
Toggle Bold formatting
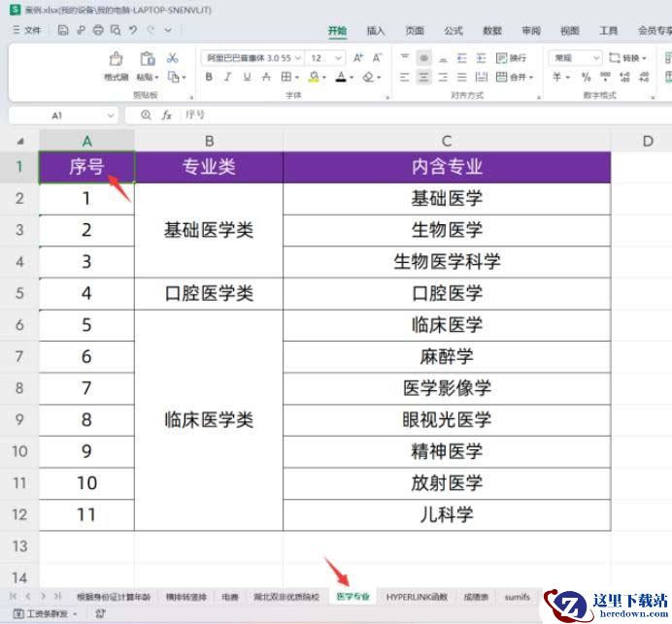[x=209, y=77]
